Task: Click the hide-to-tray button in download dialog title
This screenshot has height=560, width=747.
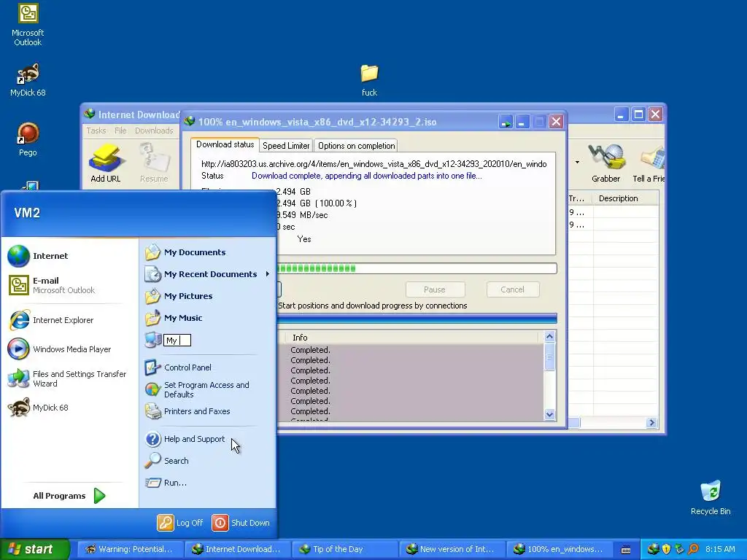Action: click(506, 122)
